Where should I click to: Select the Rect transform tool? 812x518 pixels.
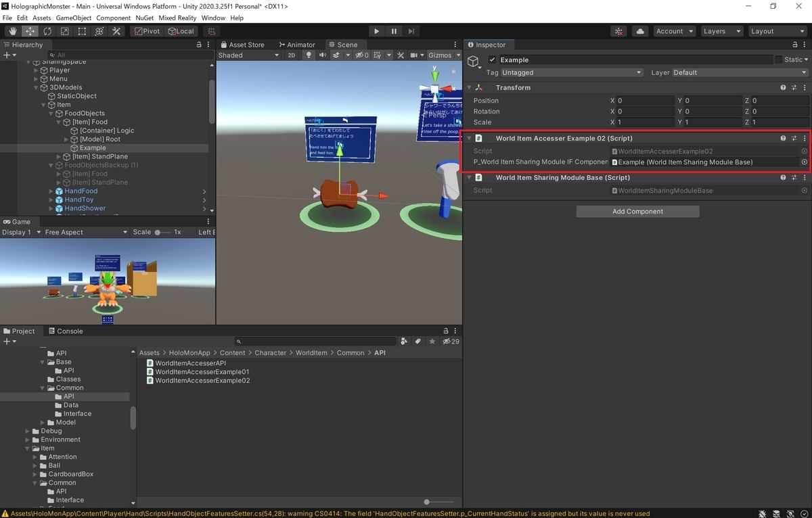(82, 31)
